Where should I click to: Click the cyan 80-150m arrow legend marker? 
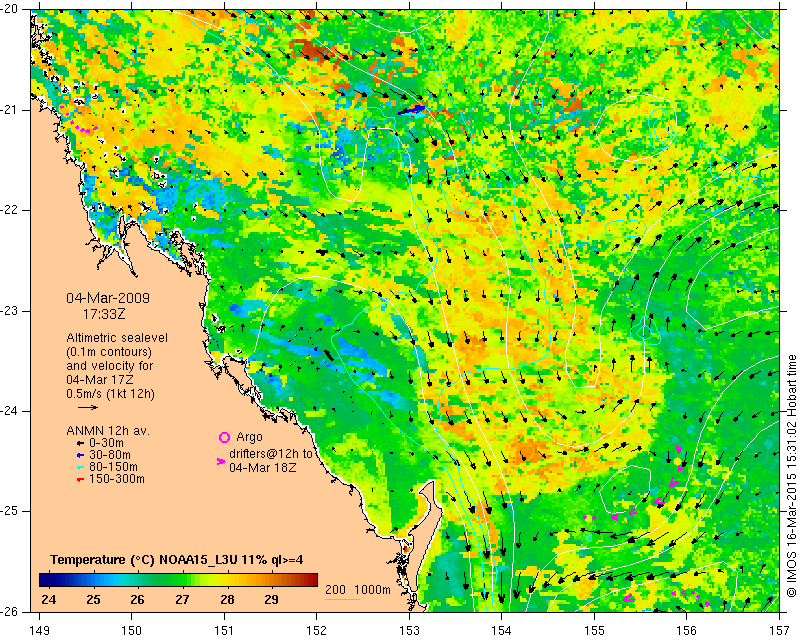[x=80, y=467]
